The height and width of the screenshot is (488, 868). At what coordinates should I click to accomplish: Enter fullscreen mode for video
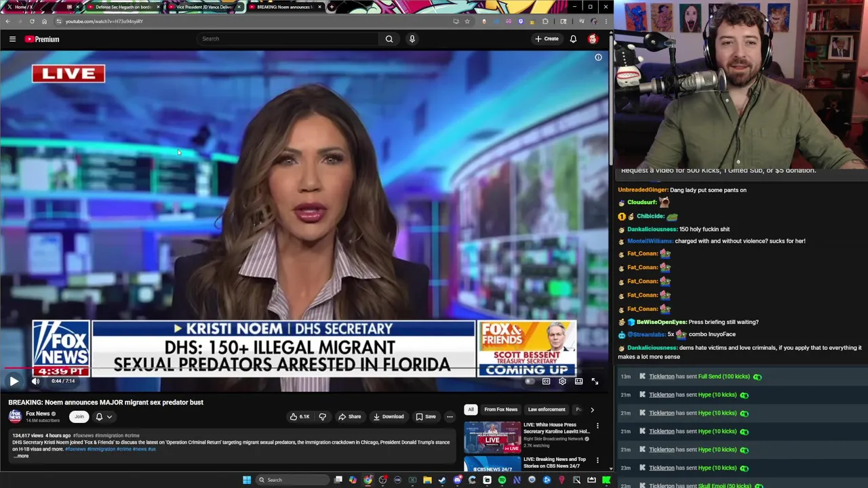(x=595, y=382)
